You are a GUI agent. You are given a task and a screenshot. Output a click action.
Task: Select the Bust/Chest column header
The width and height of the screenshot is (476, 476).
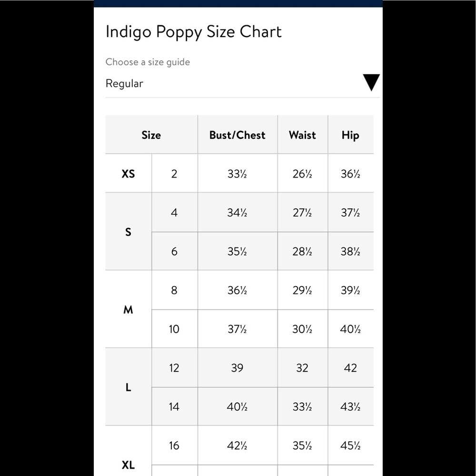tap(238, 135)
